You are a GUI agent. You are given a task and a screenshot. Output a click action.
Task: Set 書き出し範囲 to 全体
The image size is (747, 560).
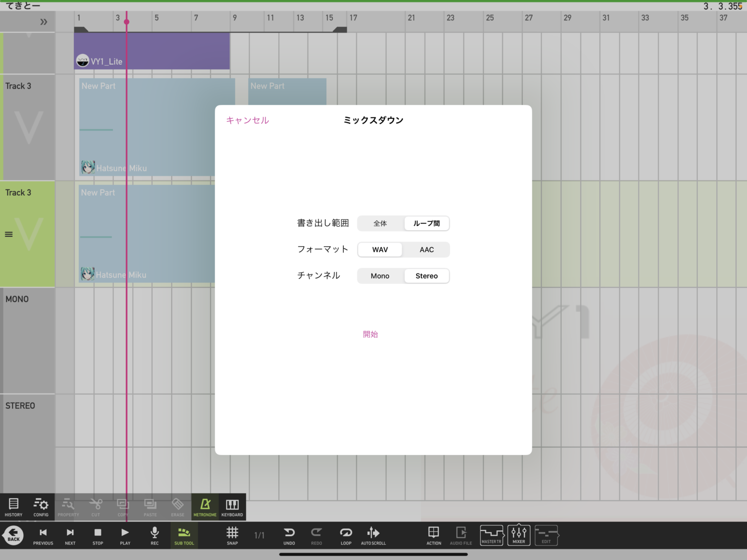pyautogui.click(x=380, y=223)
